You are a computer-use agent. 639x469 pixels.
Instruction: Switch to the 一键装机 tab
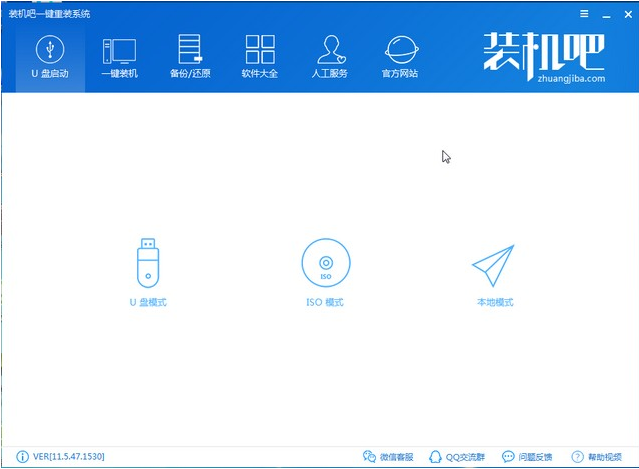pyautogui.click(x=119, y=57)
